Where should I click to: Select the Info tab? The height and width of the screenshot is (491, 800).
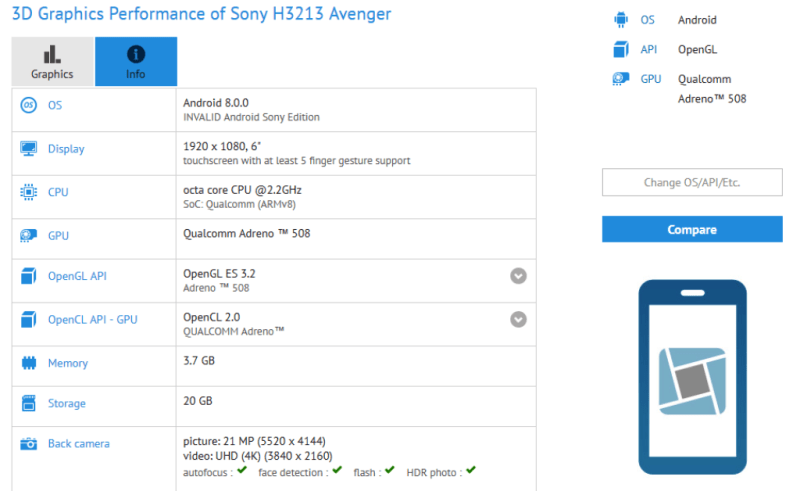136,61
